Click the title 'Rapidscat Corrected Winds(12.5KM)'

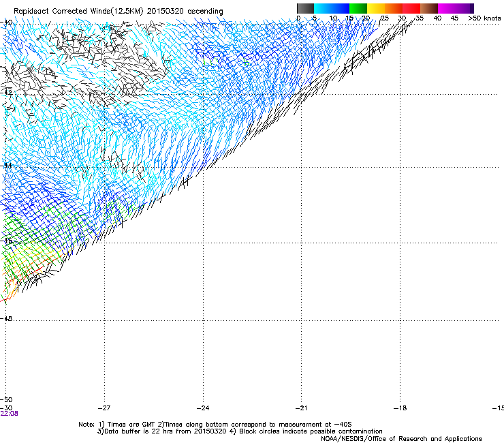(78, 11)
